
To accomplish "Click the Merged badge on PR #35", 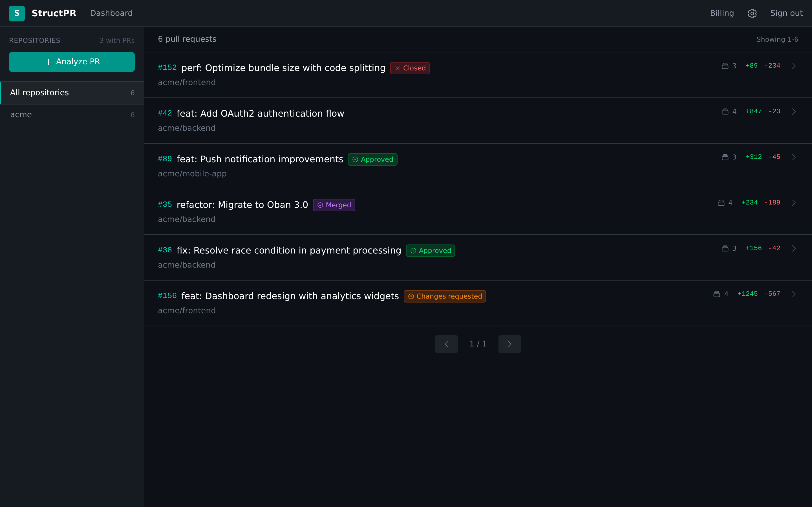I will click(334, 204).
